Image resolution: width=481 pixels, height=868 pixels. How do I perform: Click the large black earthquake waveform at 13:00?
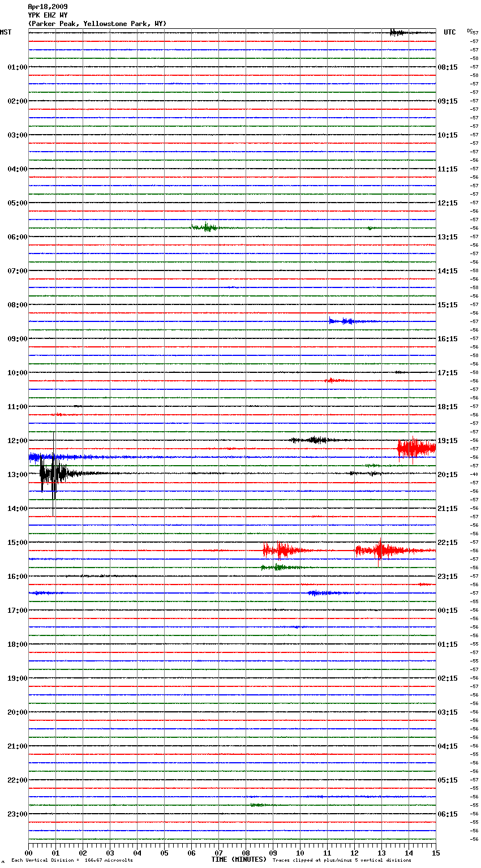[54, 474]
